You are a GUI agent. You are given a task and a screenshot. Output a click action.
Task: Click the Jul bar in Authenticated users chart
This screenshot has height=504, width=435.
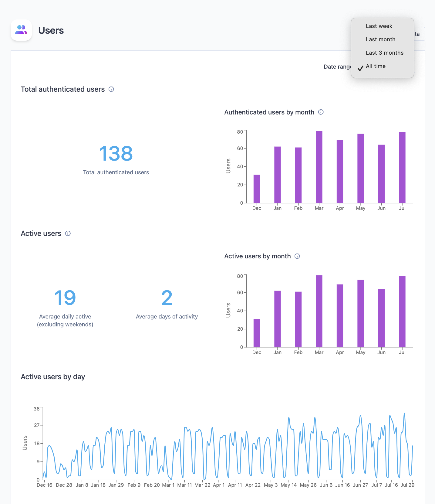(402, 167)
